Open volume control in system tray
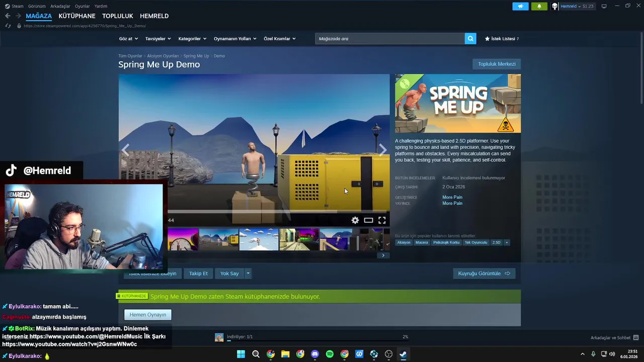Viewport: 644px width, 362px height. point(612,354)
